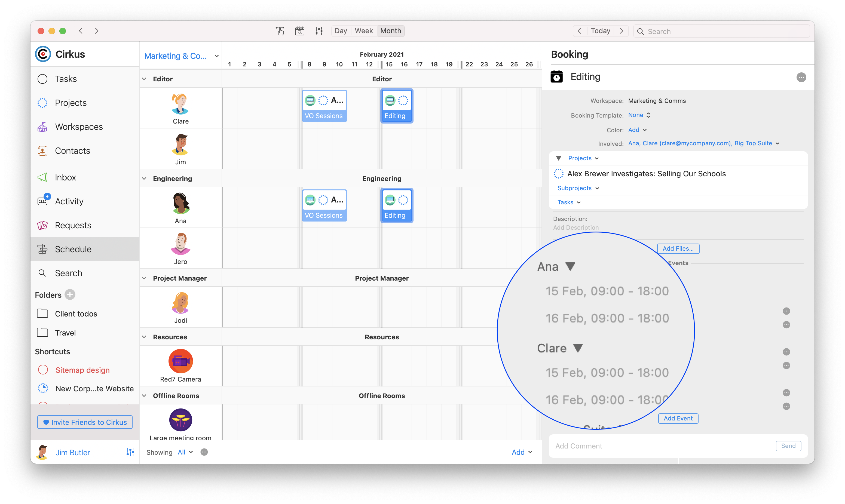Open the Editing booking more options
This screenshot has height=504, width=845.
[x=801, y=78]
